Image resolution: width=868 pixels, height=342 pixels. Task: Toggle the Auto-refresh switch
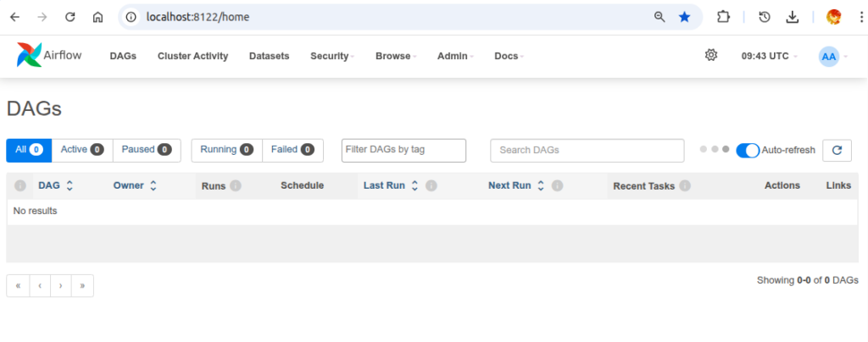(x=747, y=150)
